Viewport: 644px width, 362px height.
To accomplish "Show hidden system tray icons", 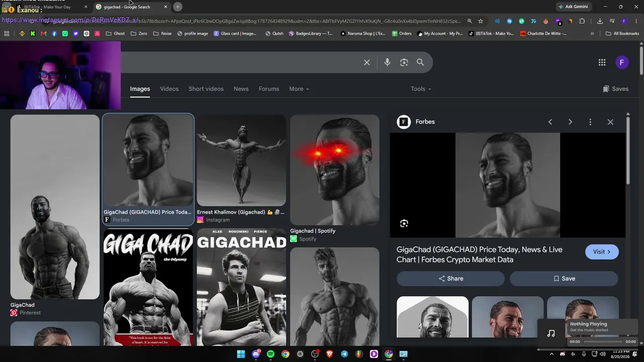I will coord(553,354).
